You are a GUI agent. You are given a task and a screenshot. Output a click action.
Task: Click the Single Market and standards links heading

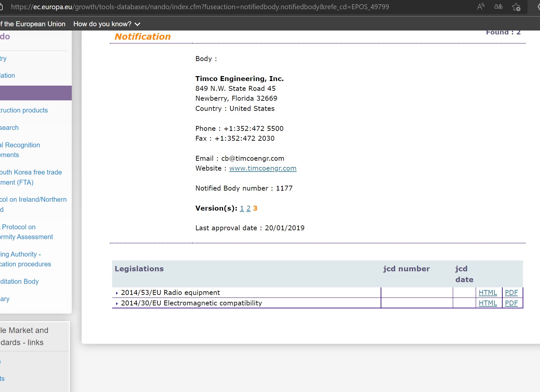pyautogui.click(x=24, y=336)
